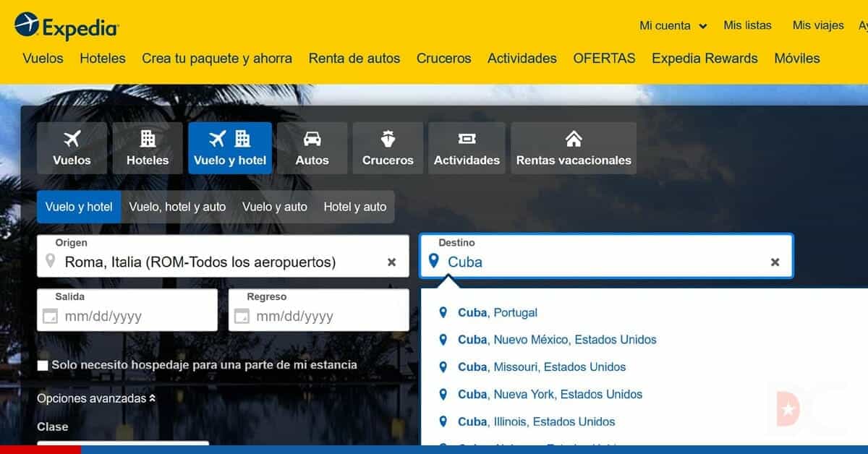Click the pin icon beside Cuba, Illinois
The image size is (868, 454).
coord(443,421)
